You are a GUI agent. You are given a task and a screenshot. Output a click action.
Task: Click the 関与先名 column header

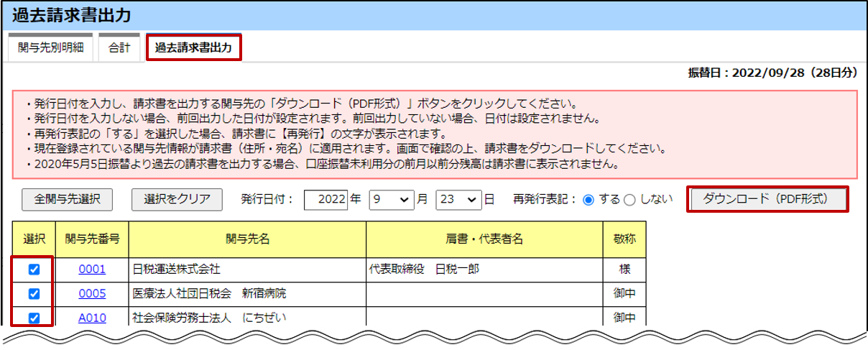[x=247, y=239]
